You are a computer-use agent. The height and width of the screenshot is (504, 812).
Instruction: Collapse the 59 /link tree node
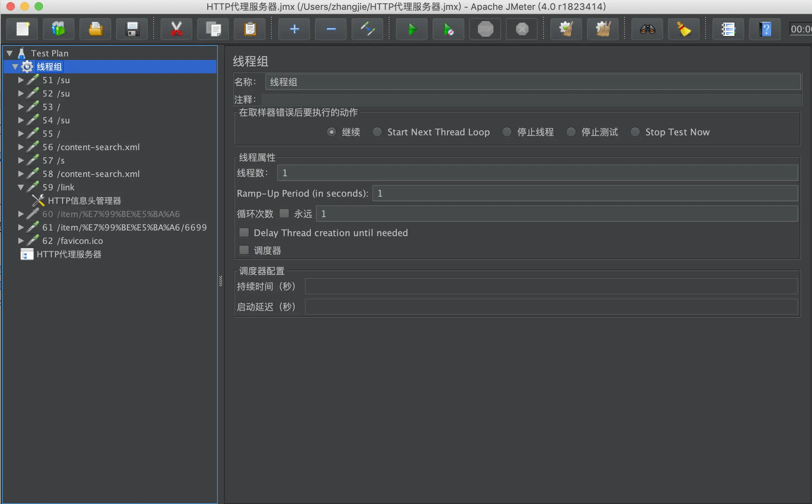point(21,187)
